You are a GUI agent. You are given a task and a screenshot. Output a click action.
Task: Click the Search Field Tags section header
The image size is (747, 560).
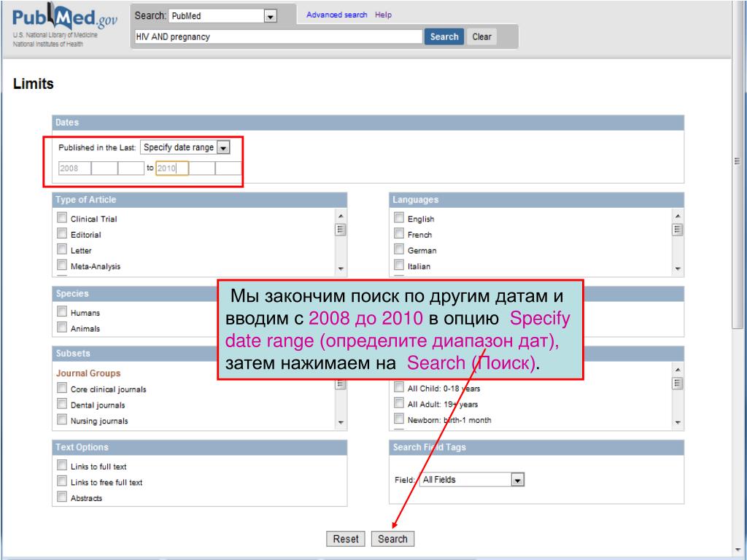536,448
